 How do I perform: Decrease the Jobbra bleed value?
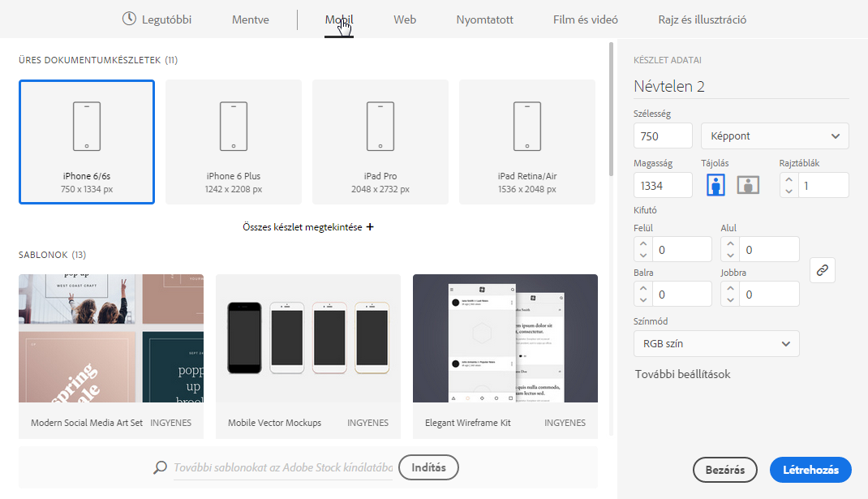(730, 299)
